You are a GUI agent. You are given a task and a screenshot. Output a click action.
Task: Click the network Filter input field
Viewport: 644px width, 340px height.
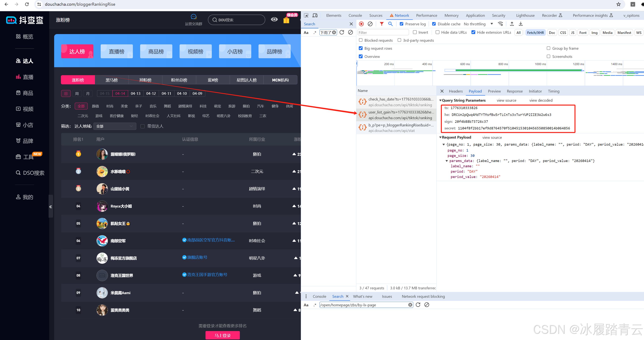[383, 32]
